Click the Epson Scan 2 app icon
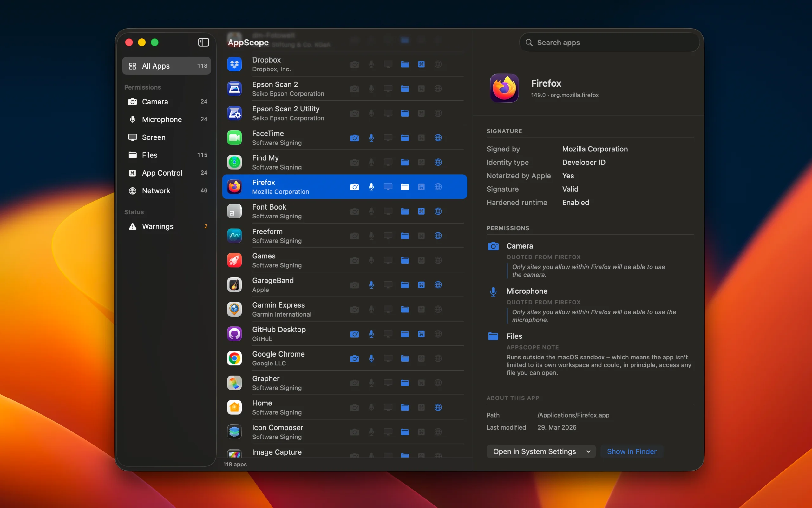The width and height of the screenshot is (812, 508). click(x=234, y=89)
